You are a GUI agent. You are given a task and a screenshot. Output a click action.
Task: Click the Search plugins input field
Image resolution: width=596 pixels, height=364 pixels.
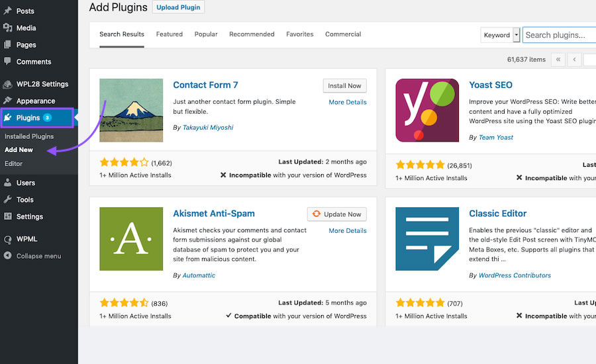pyautogui.click(x=559, y=35)
